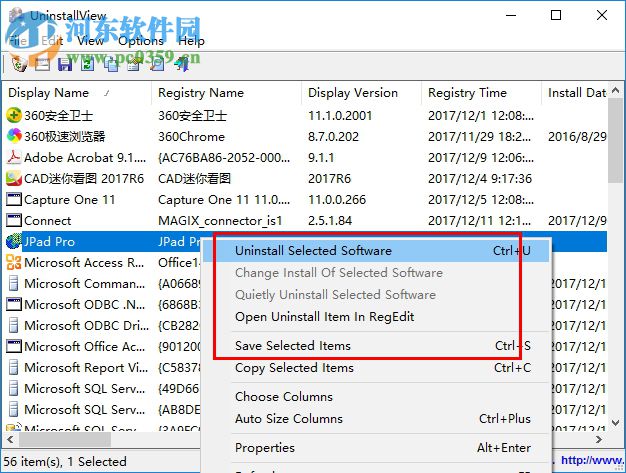The width and height of the screenshot is (626, 473).
Task: Click the Exit toolbar icon
Action: (181, 64)
